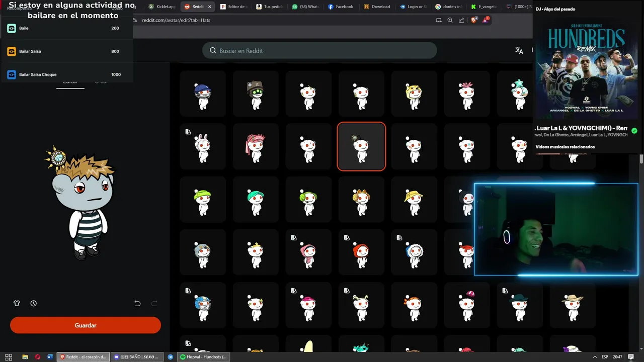Click the ESP language indicator
The image size is (644, 362).
click(605, 357)
